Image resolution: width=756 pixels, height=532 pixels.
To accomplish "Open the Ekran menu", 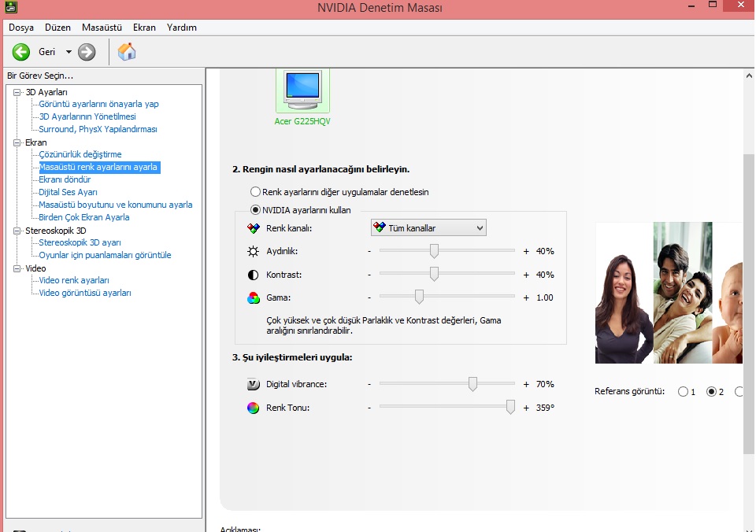I will point(145,28).
